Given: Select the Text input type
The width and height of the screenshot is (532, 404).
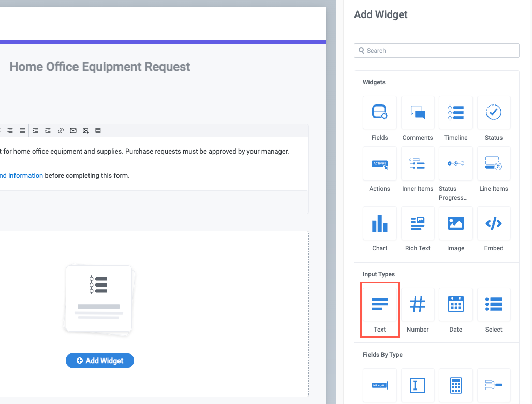Looking at the screenshot, I should point(379,305).
